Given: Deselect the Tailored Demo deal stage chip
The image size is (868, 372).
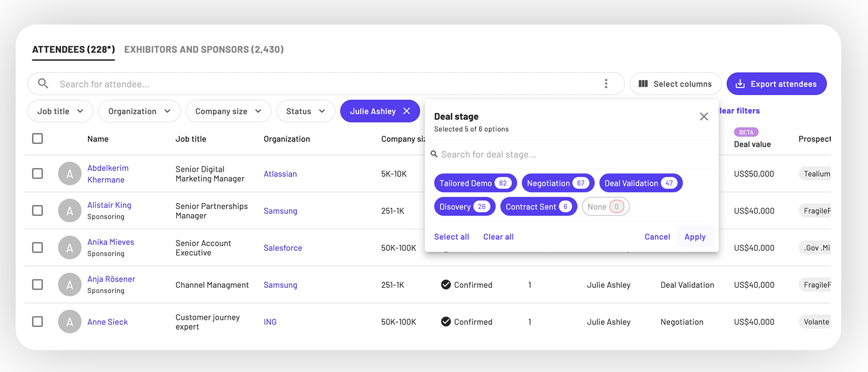Looking at the screenshot, I should pos(473,183).
